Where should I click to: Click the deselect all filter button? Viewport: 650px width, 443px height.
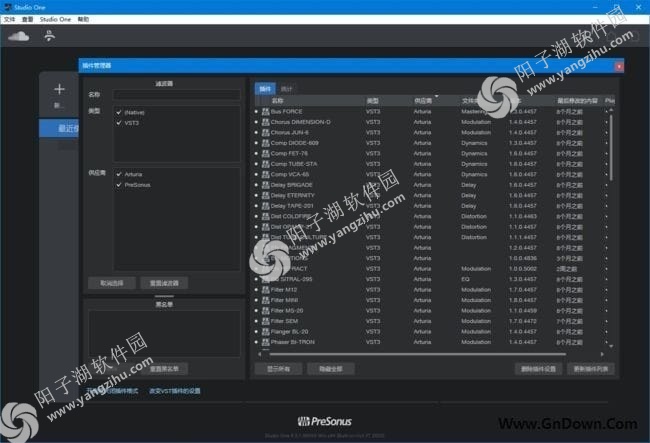coord(112,283)
